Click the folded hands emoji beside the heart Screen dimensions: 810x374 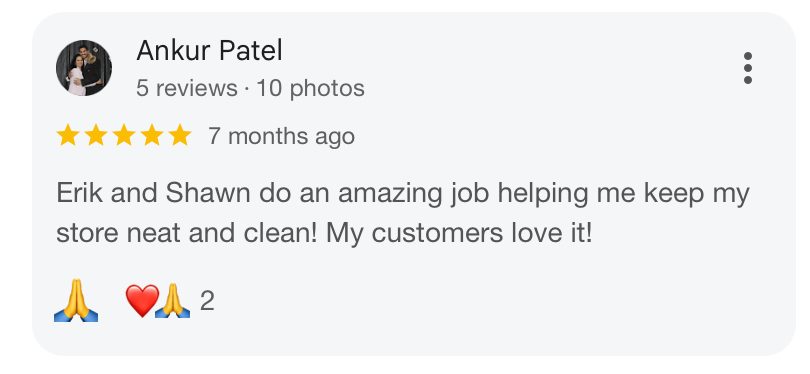click(x=173, y=301)
